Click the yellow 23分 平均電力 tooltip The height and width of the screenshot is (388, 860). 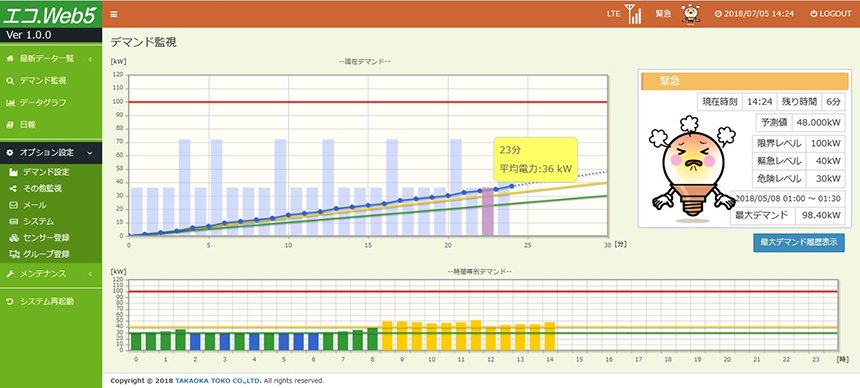tap(535, 160)
